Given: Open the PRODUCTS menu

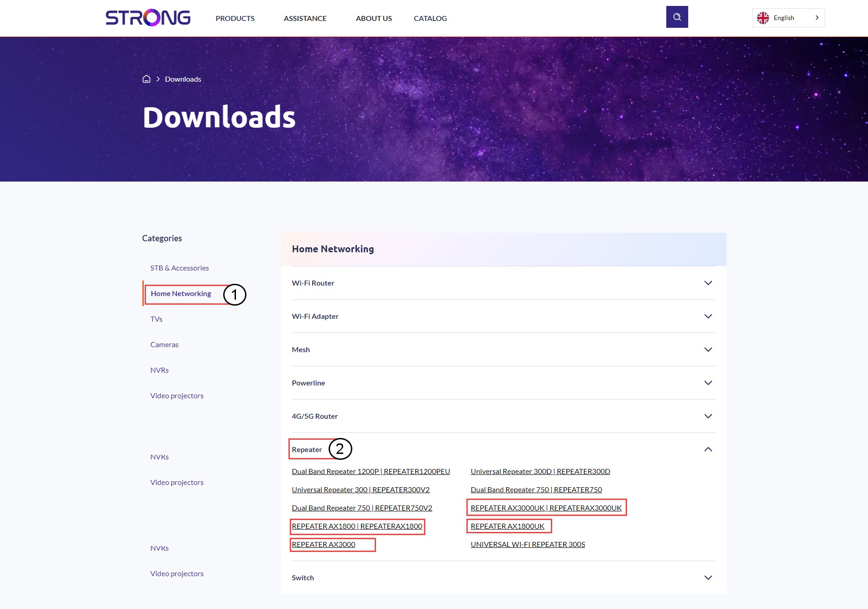Looking at the screenshot, I should (x=235, y=18).
